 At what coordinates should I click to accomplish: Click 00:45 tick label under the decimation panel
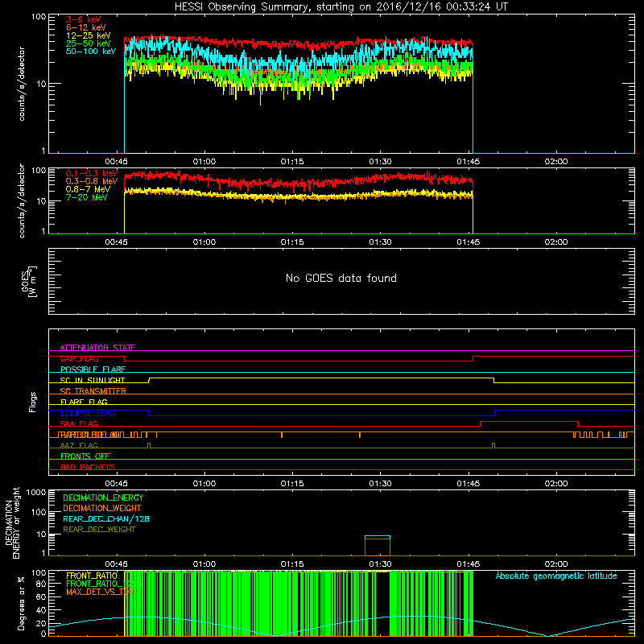tap(116, 564)
